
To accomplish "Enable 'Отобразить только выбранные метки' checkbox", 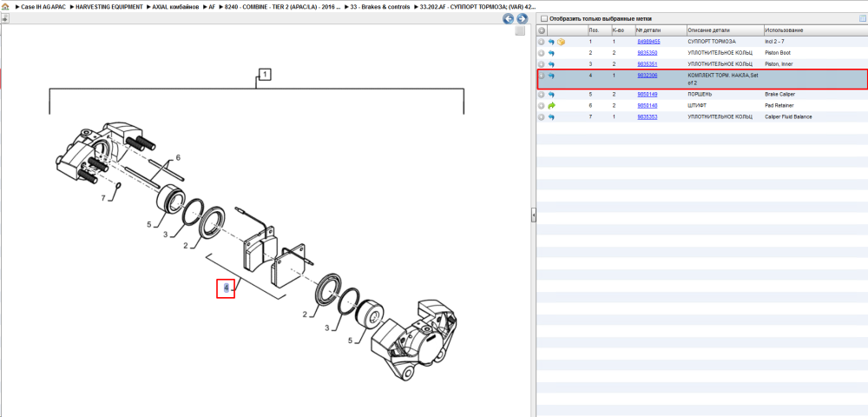I will [x=544, y=19].
